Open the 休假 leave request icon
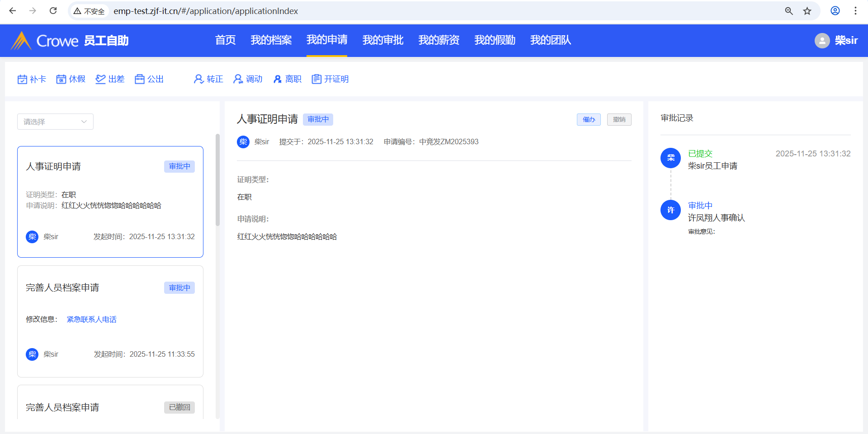 point(61,80)
